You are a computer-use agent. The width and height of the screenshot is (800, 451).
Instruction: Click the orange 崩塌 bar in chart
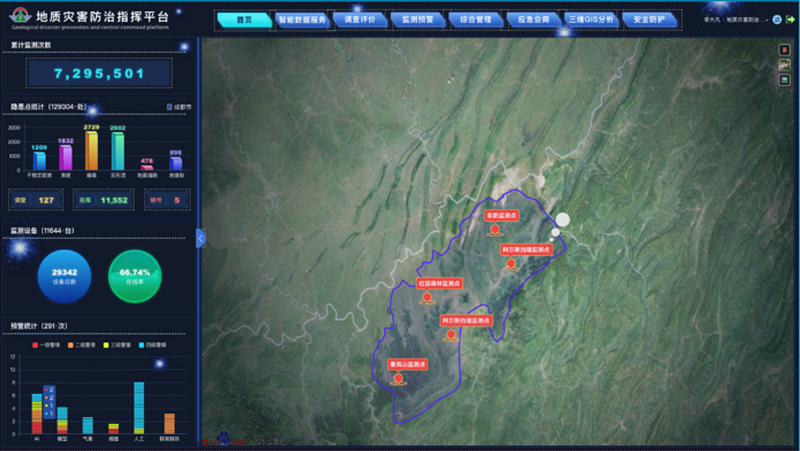(92, 152)
